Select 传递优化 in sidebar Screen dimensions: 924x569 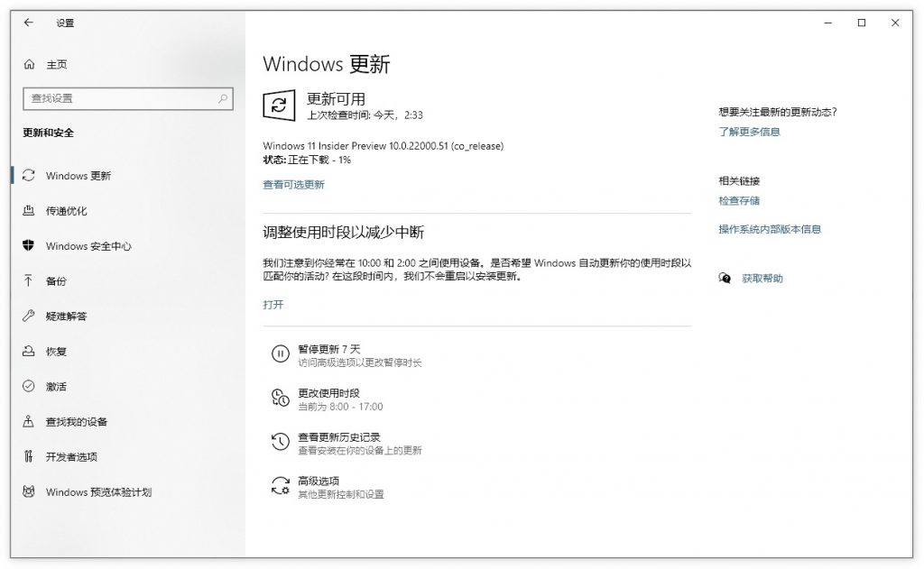point(66,211)
